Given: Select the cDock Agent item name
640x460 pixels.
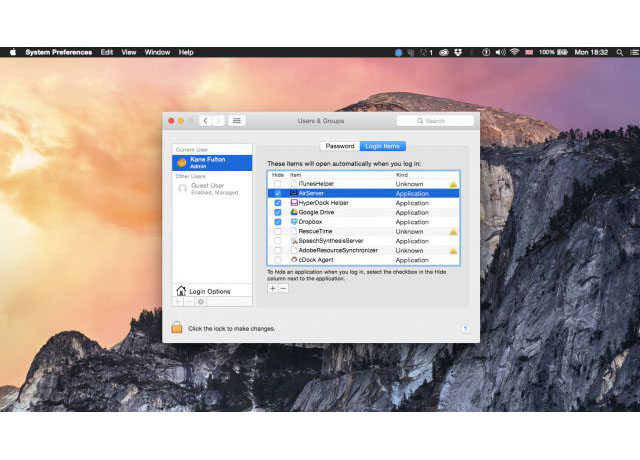Looking at the screenshot, I should tap(316, 260).
